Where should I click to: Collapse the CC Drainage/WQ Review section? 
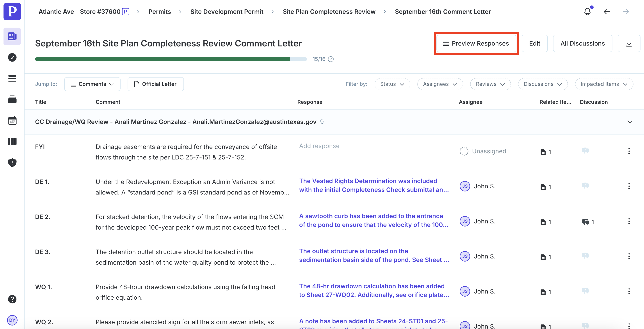(630, 122)
